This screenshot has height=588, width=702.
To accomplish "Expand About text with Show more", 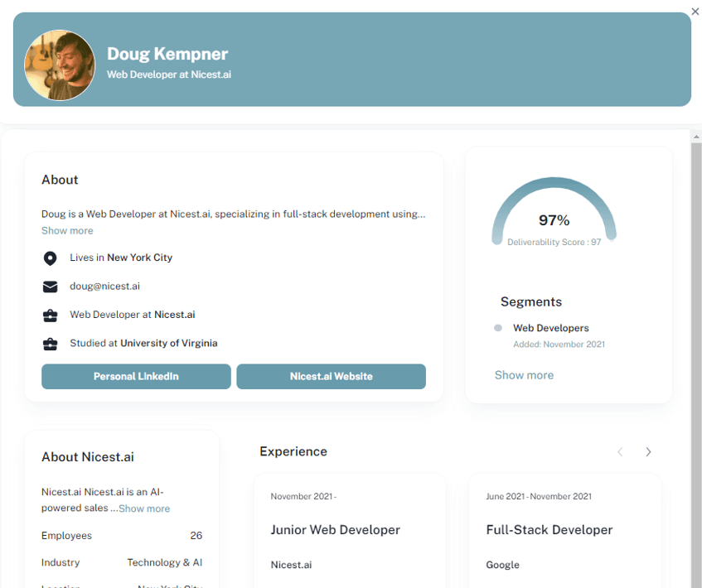I will 67,230.
